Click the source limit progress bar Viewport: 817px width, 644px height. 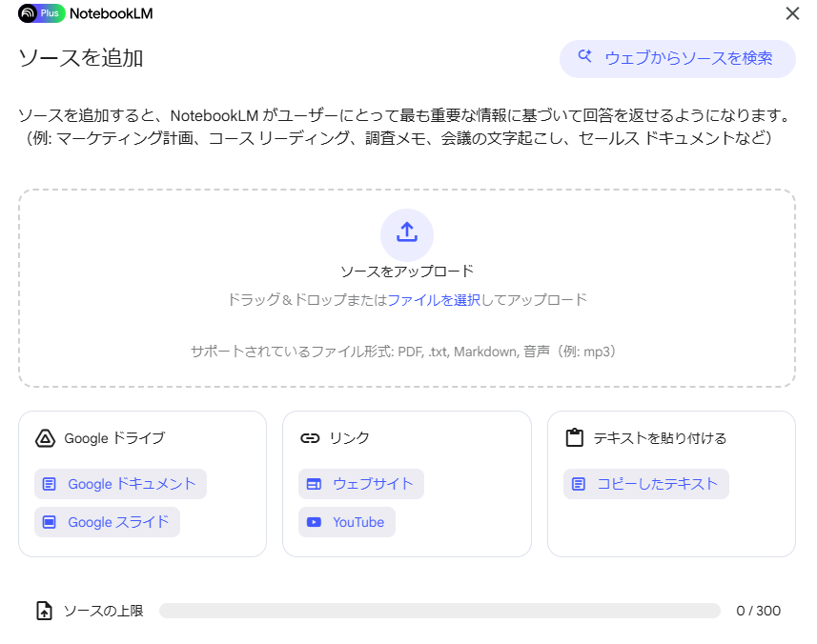click(439, 611)
